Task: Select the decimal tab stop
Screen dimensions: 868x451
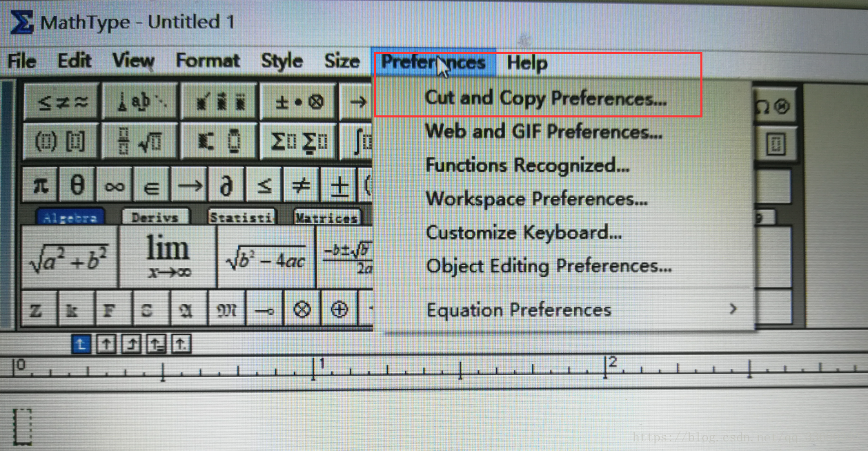Action: pos(181,343)
